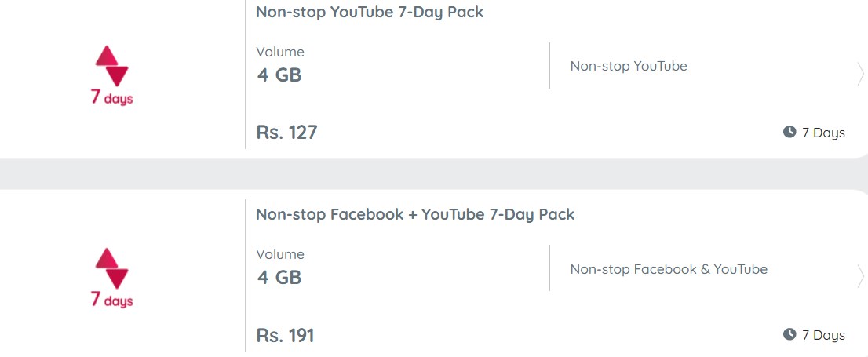Click the Non-stop YouTube description text
The image size is (868, 357).
point(629,67)
